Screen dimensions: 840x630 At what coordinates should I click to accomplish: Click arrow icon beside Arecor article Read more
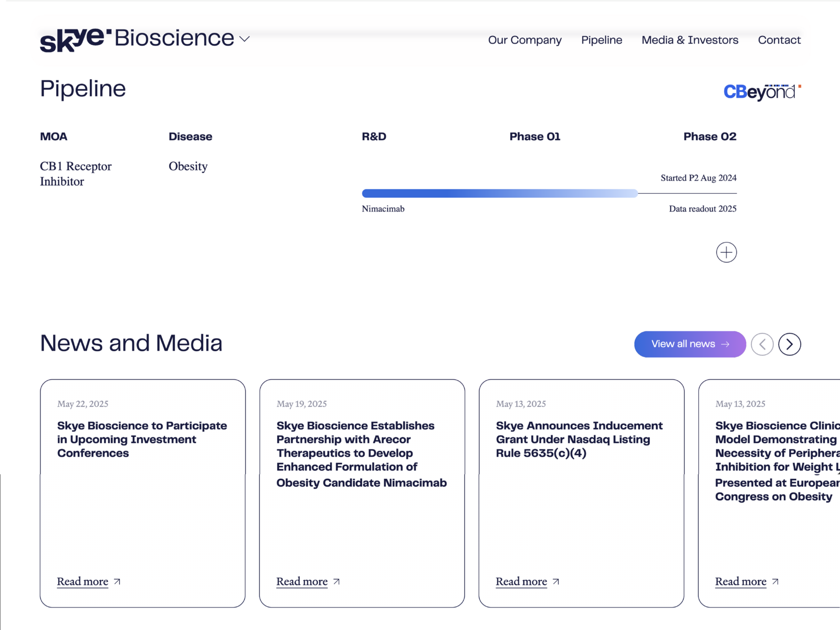[337, 582]
